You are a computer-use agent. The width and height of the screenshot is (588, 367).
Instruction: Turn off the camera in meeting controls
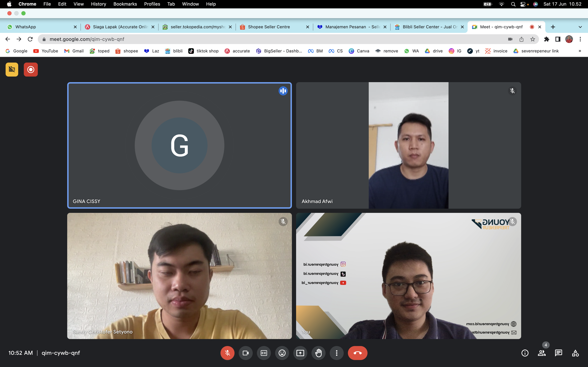click(x=245, y=353)
